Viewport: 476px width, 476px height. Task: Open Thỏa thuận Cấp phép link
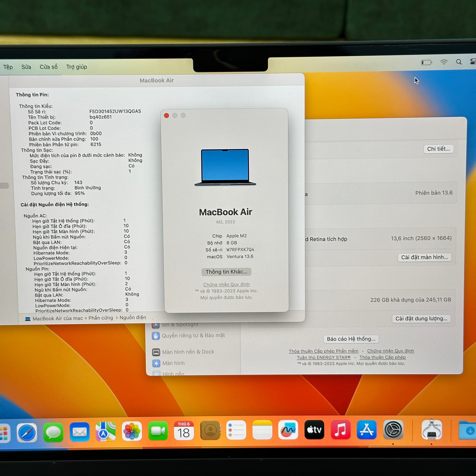click(x=382, y=357)
